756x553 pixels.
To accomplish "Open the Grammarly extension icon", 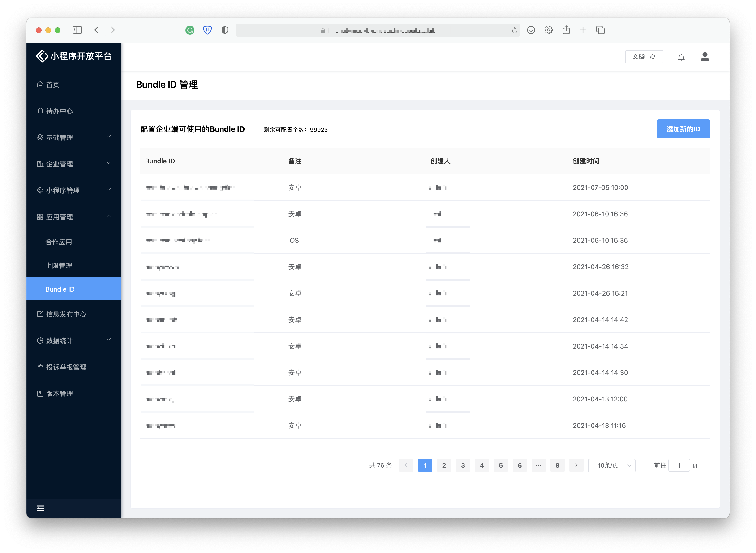I will point(190,30).
